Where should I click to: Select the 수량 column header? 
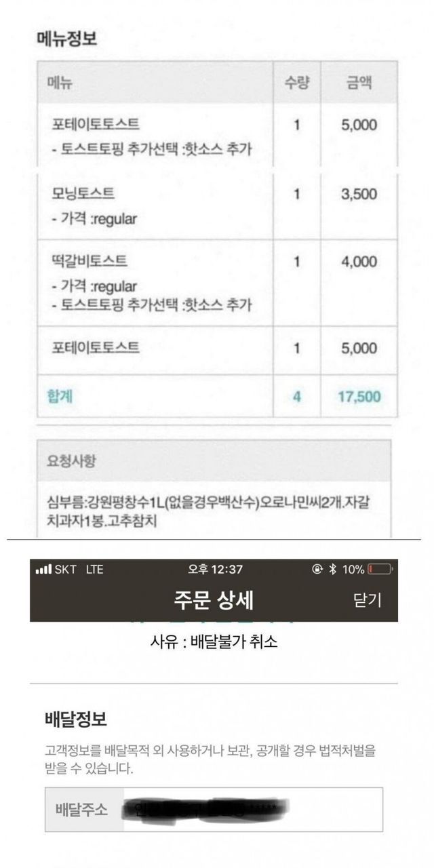[x=296, y=83]
